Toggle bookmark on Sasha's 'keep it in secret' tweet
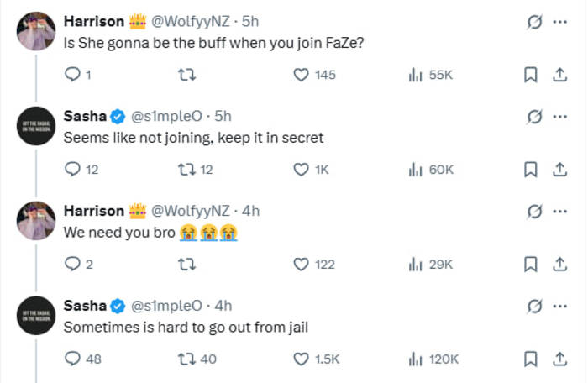 pyautogui.click(x=530, y=170)
